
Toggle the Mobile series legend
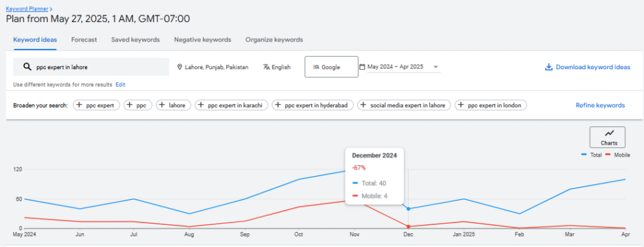(x=618, y=155)
